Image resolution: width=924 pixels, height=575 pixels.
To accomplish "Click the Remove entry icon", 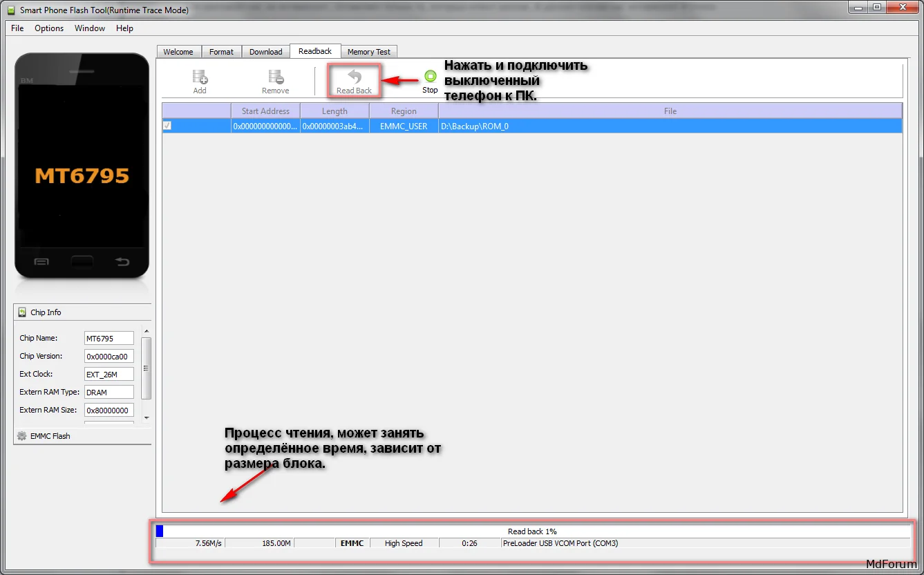I will point(275,77).
